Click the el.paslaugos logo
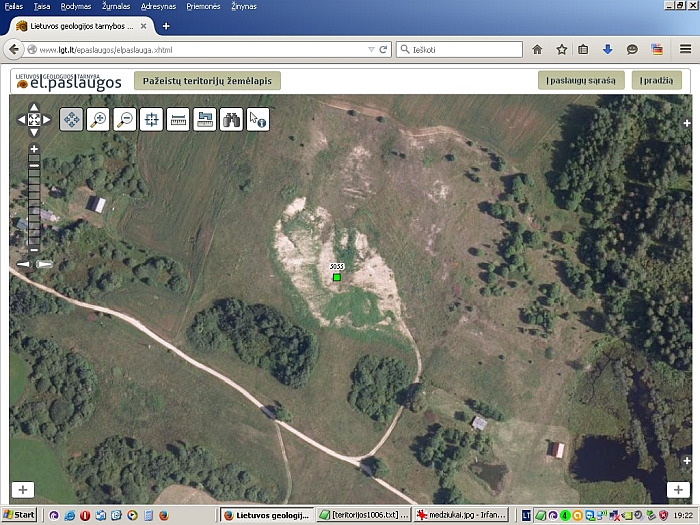The width and height of the screenshot is (700, 525). (x=69, y=81)
